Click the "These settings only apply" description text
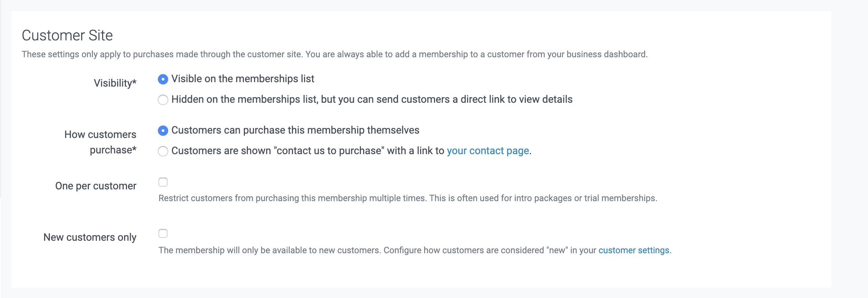The image size is (868, 298). click(x=334, y=54)
